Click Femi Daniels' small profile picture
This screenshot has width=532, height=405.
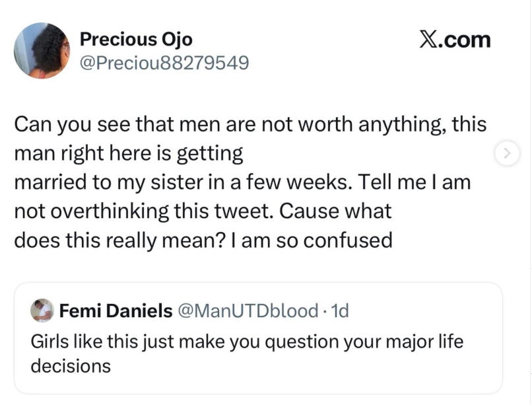[43, 310]
